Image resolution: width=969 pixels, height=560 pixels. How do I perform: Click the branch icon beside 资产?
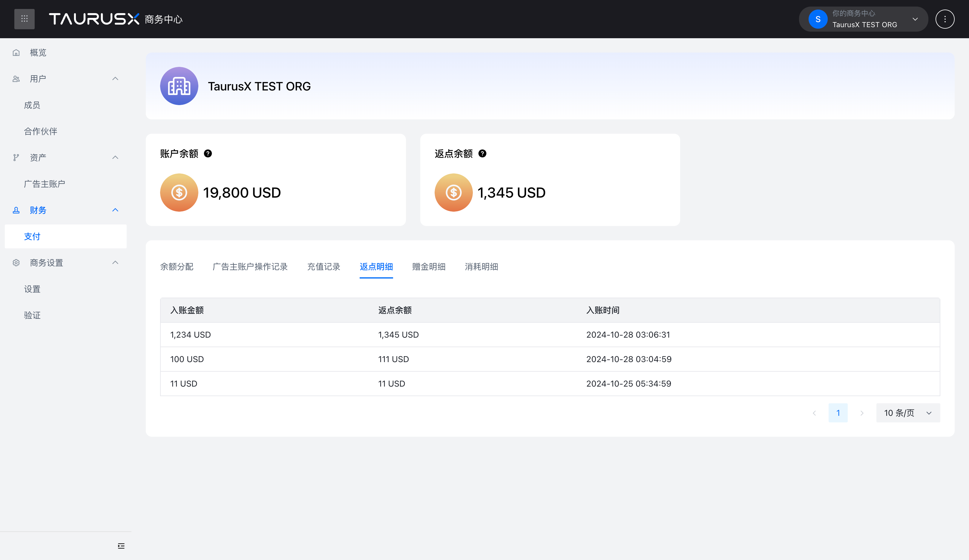(x=16, y=158)
